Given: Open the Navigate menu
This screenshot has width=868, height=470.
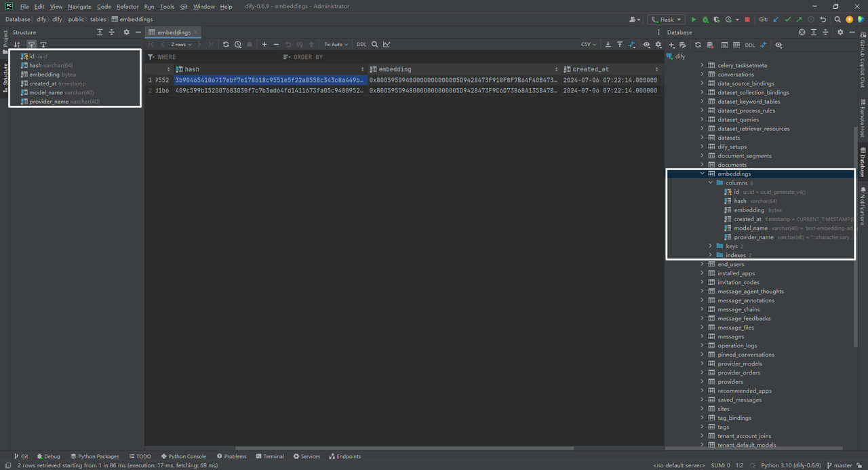Looking at the screenshot, I should [79, 6].
